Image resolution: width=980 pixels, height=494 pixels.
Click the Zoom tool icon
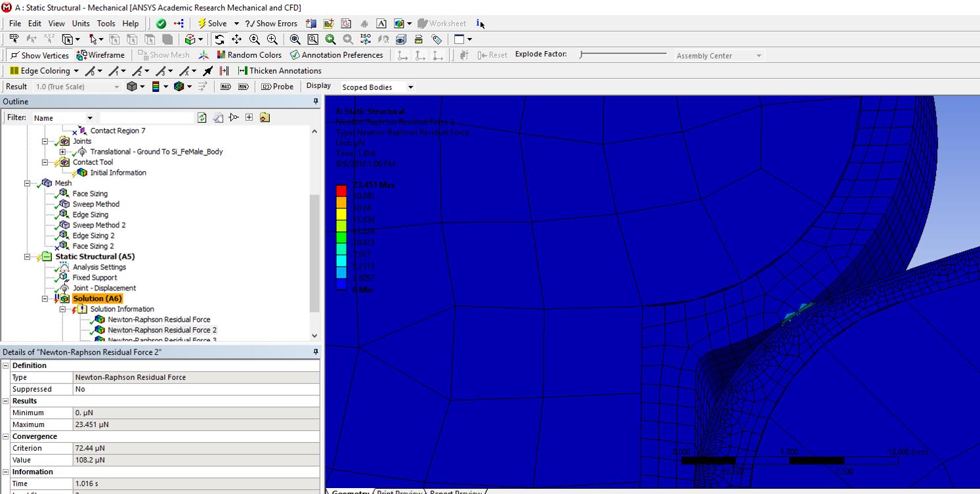(255, 39)
